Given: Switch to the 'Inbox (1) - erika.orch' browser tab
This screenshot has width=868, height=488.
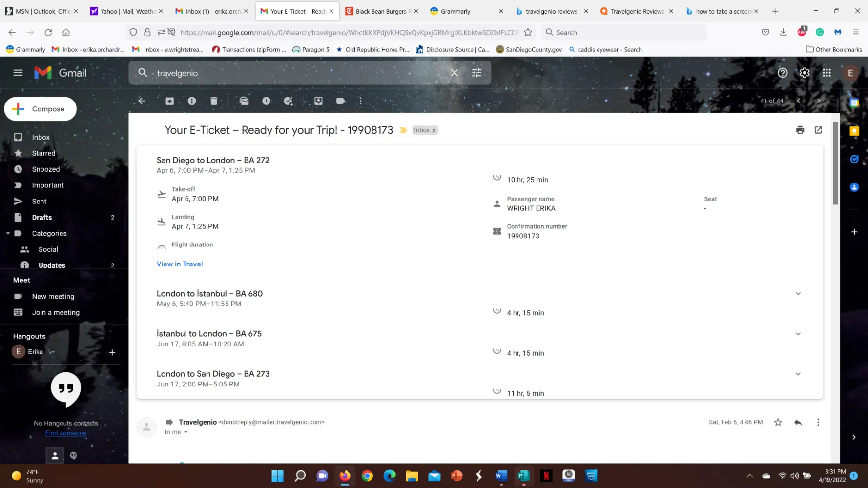Looking at the screenshot, I should click(212, 11).
